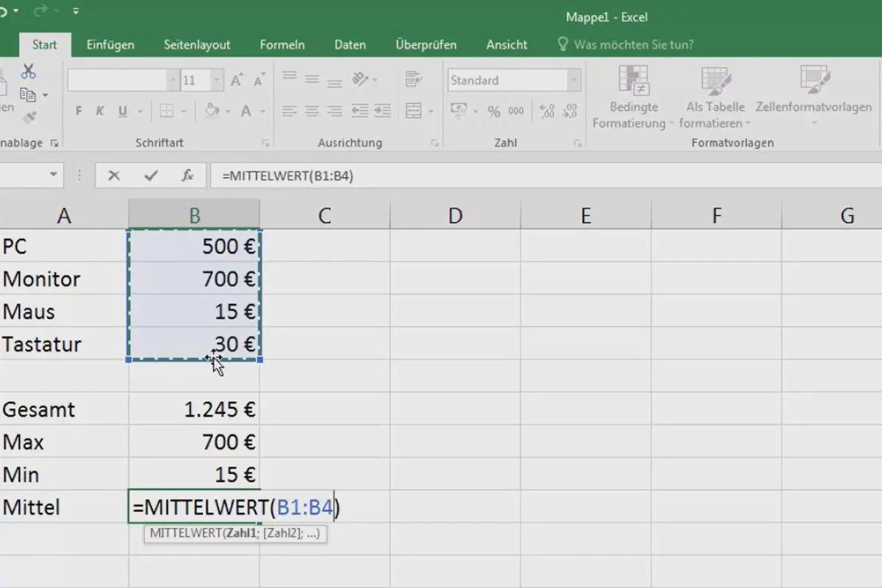Viewport: 882px width, 588px height.
Task: Align cell text right
Action: tap(334, 111)
